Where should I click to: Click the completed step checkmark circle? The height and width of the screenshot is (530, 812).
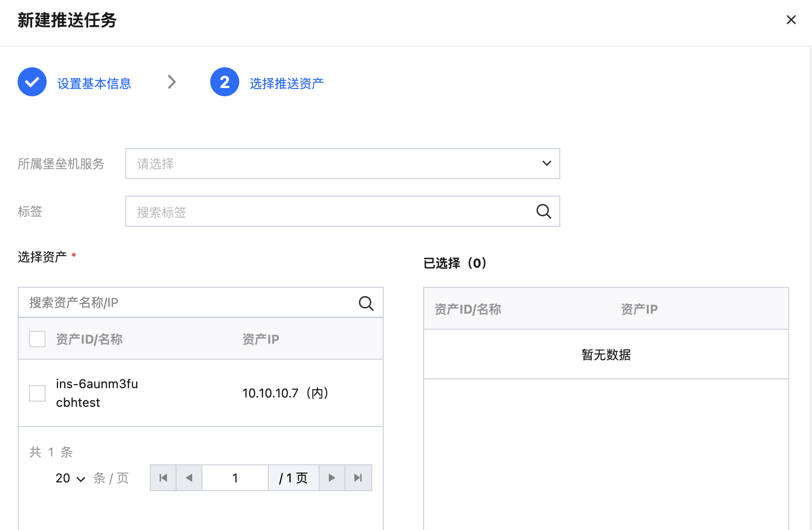point(32,82)
